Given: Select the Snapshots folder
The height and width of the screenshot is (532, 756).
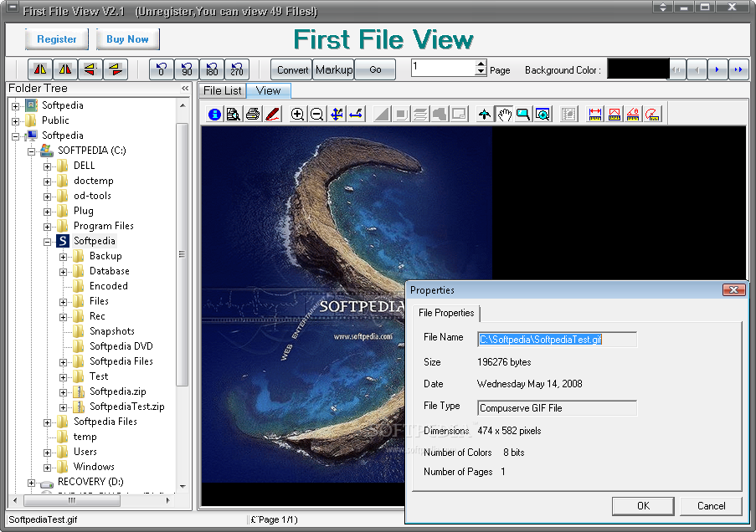Looking at the screenshot, I should (x=112, y=331).
